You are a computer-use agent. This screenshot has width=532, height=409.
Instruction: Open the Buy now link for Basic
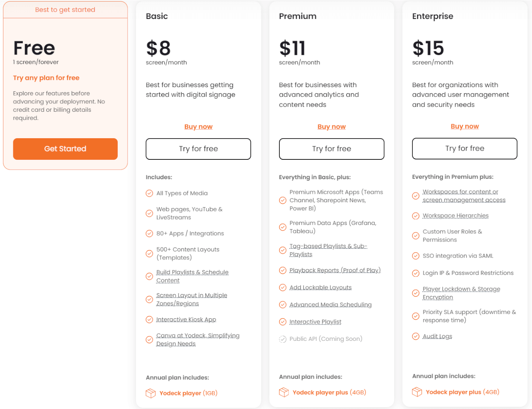tap(198, 126)
